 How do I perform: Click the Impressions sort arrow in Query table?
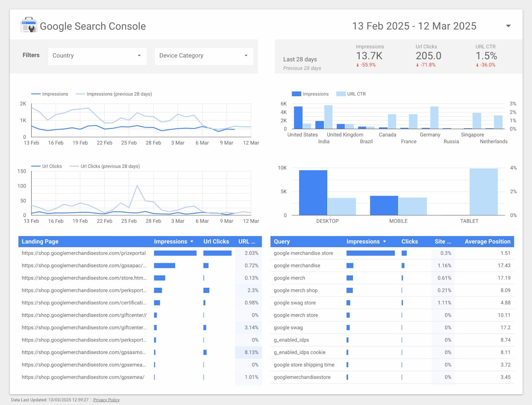tap(385, 241)
